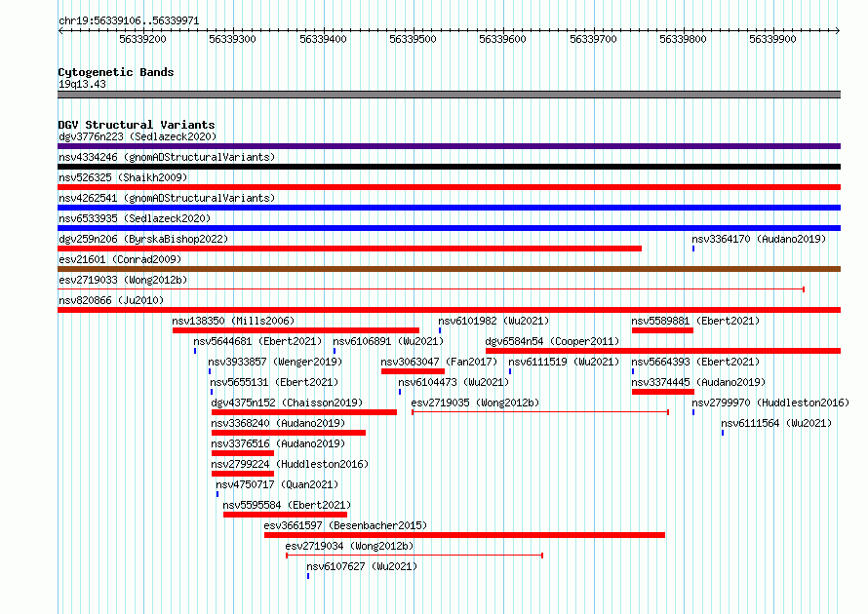Screen dimensions: 868x614
Task: Select esv21601 (Conrad2009) label
Action: pos(120,259)
